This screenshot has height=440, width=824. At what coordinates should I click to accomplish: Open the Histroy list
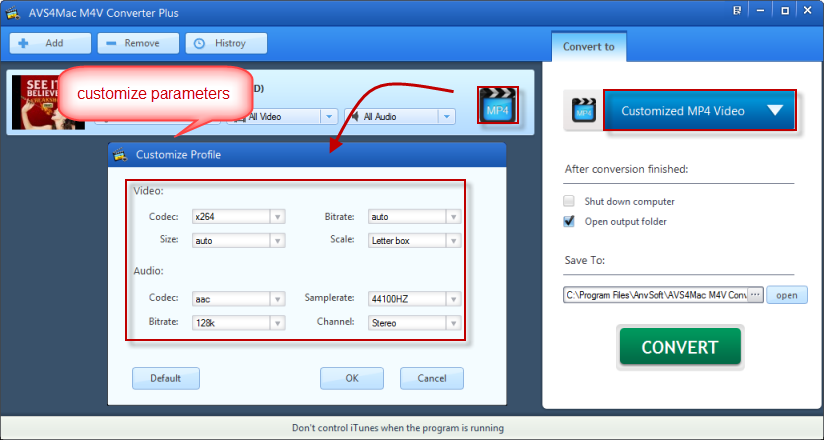(226, 44)
